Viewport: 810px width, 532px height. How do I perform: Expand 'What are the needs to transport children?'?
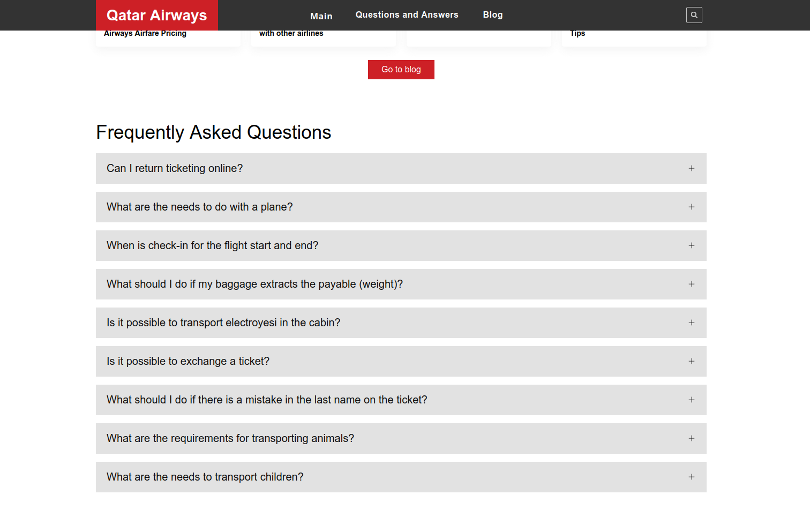click(205, 477)
